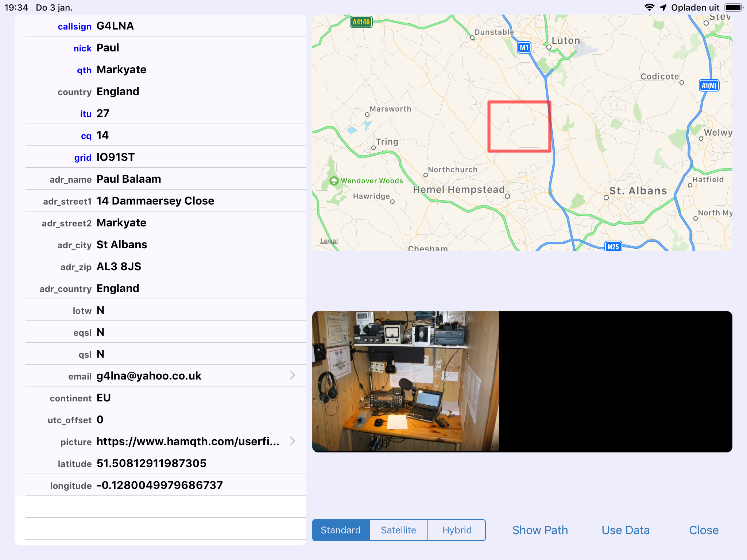Tap the M25 motorway shield icon
Viewport: 747px width, 560px height.
(613, 246)
